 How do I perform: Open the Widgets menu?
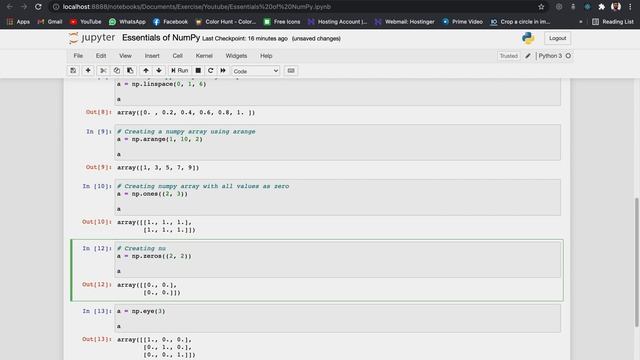[x=236, y=56]
